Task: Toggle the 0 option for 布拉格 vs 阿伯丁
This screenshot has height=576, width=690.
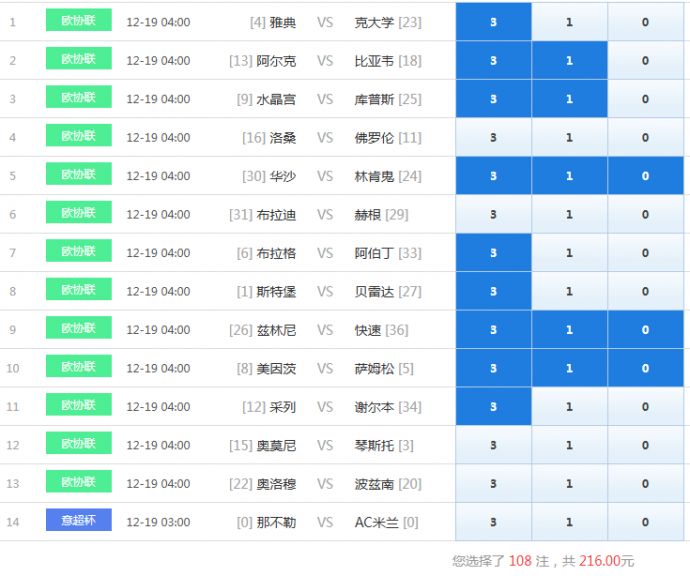Action: pos(645,253)
